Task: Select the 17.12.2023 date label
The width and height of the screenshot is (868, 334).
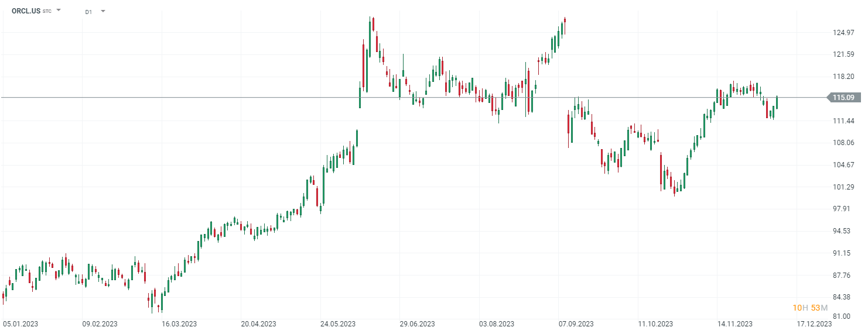Action: [815, 323]
